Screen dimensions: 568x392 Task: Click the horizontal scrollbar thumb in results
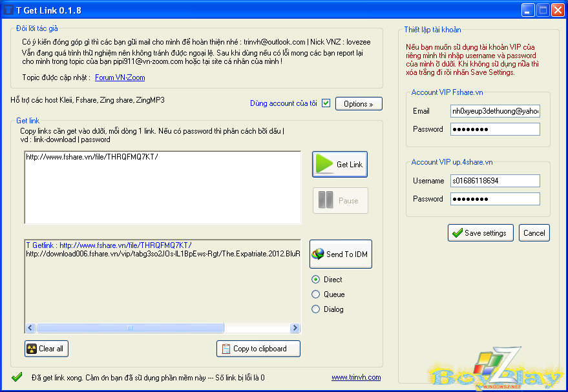pos(130,328)
